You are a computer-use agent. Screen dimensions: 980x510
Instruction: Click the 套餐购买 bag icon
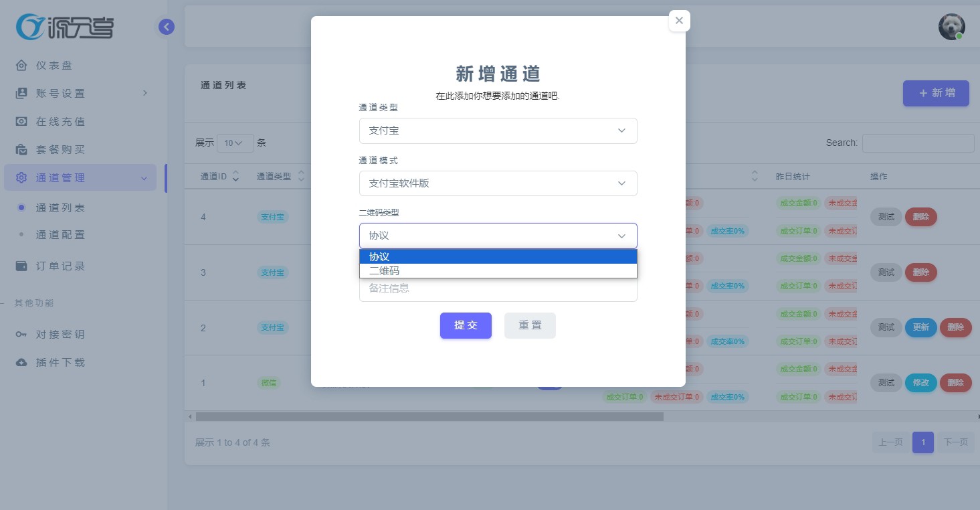click(21, 149)
